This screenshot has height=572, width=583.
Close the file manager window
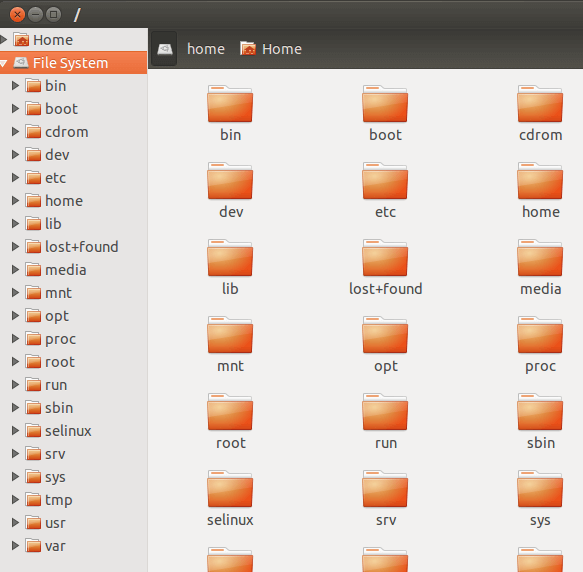click(x=17, y=15)
